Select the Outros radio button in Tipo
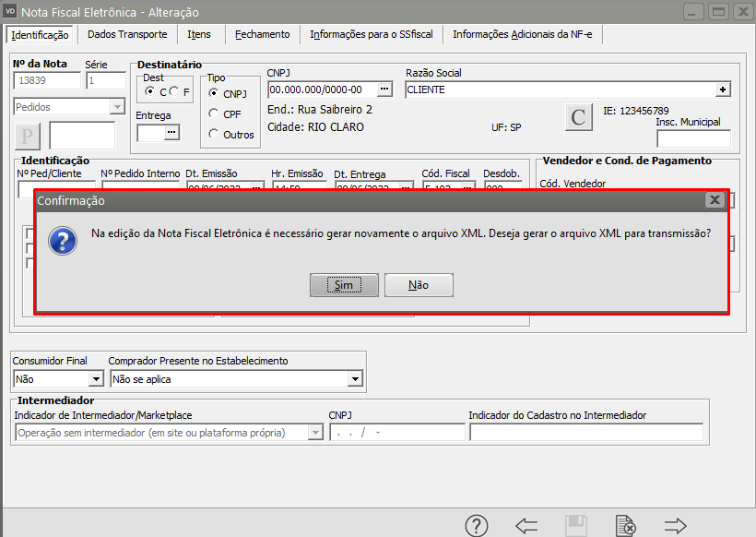756x537 pixels. point(214,134)
